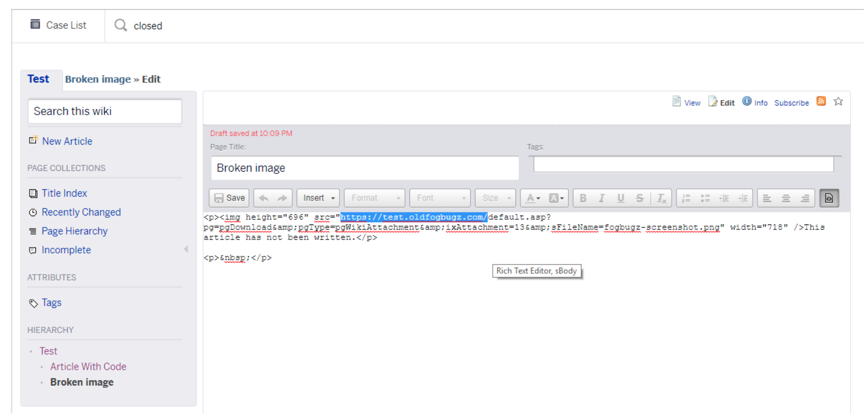Click the Remove Format icon
Image resolution: width=868 pixels, height=420 pixels.
(661, 198)
